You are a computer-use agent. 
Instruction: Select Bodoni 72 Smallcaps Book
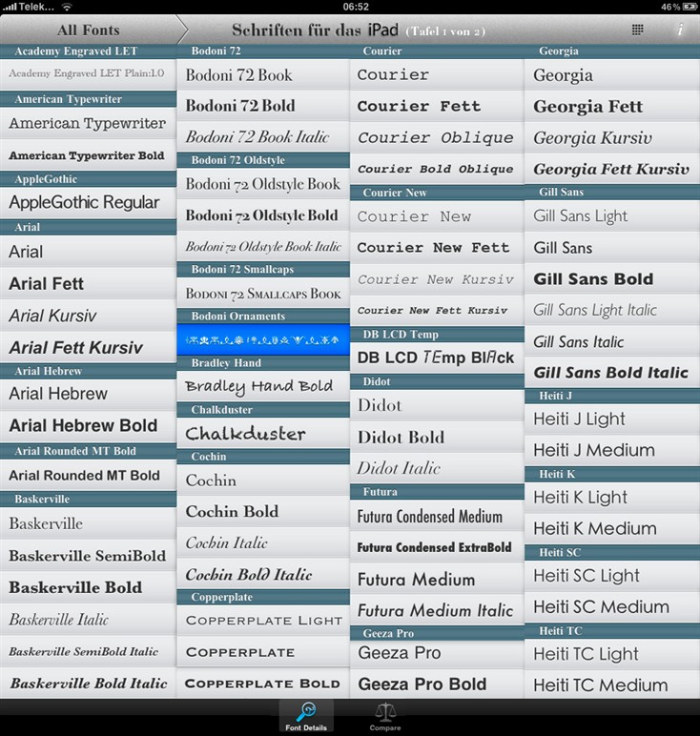(x=263, y=294)
